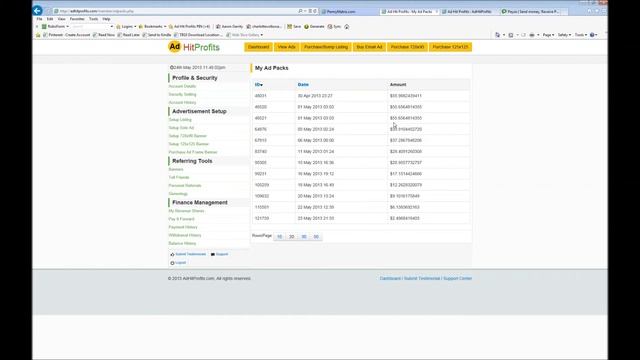Open the Edit menu

(50, 19)
